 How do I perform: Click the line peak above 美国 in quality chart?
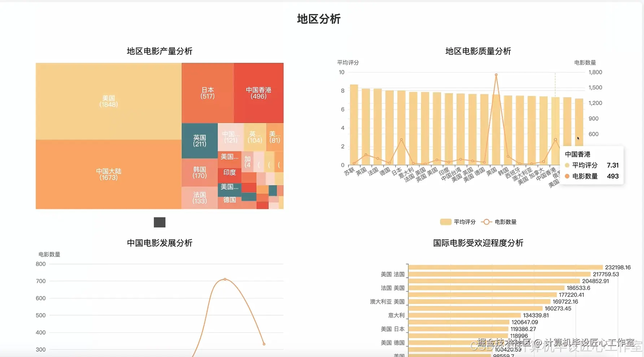click(496, 75)
